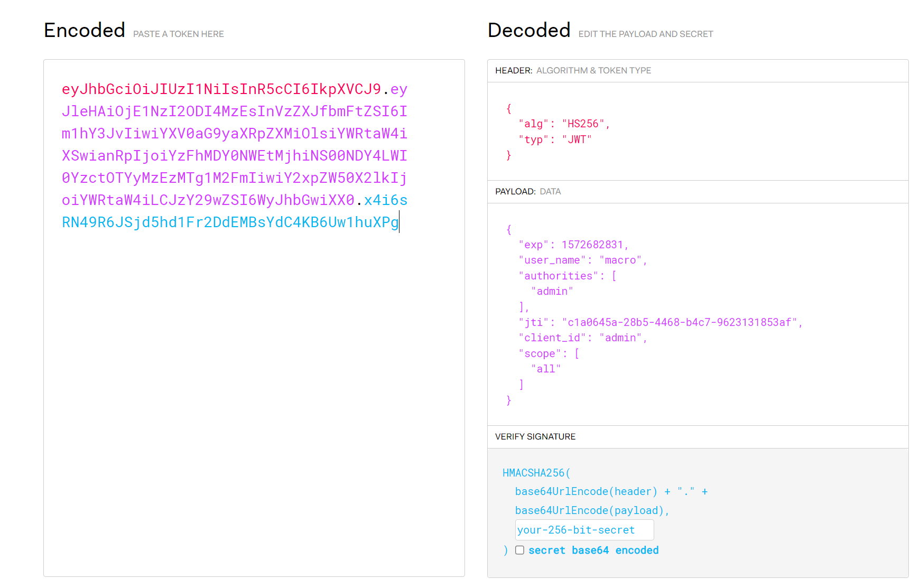The height and width of the screenshot is (588, 920).
Task: Click the red header segment of encoded token
Action: tap(221, 89)
